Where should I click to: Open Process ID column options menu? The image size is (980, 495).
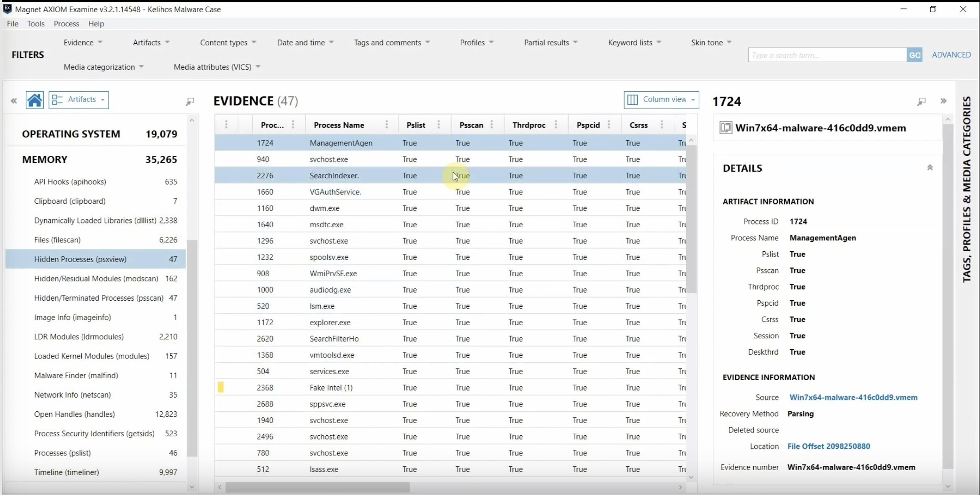point(293,125)
